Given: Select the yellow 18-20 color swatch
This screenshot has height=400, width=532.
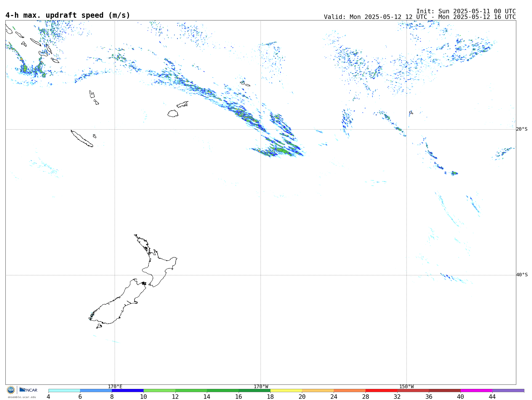Looking at the screenshot, I should [286, 391].
